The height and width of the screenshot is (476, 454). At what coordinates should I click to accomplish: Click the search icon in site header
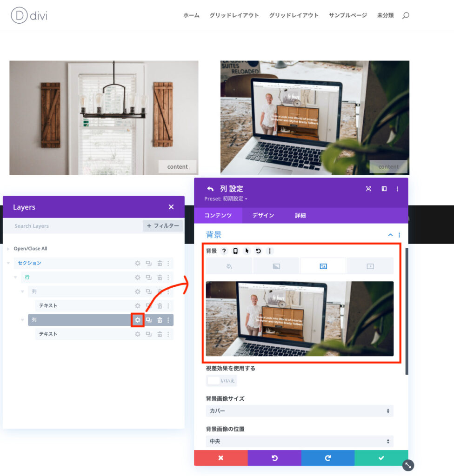tap(406, 15)
